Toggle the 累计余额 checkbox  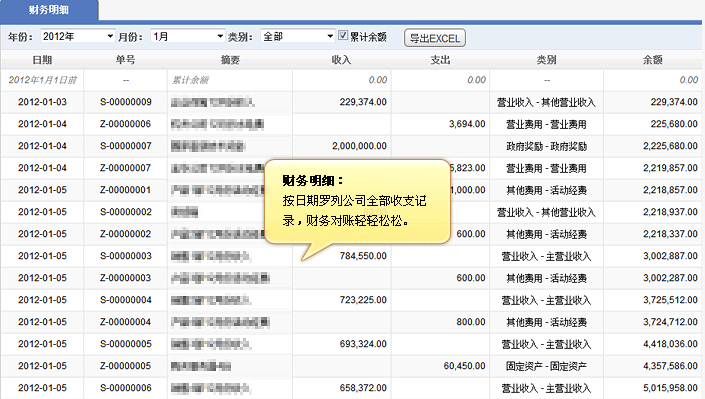(x=343, y=36)
